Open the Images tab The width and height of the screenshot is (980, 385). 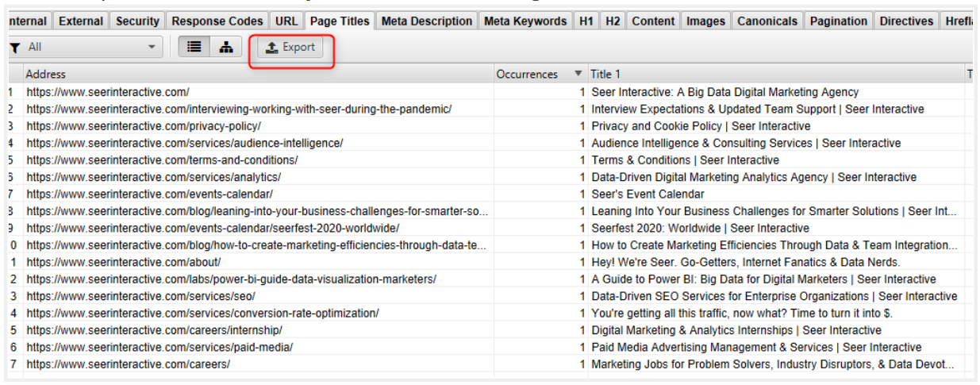tap(705, 21)
